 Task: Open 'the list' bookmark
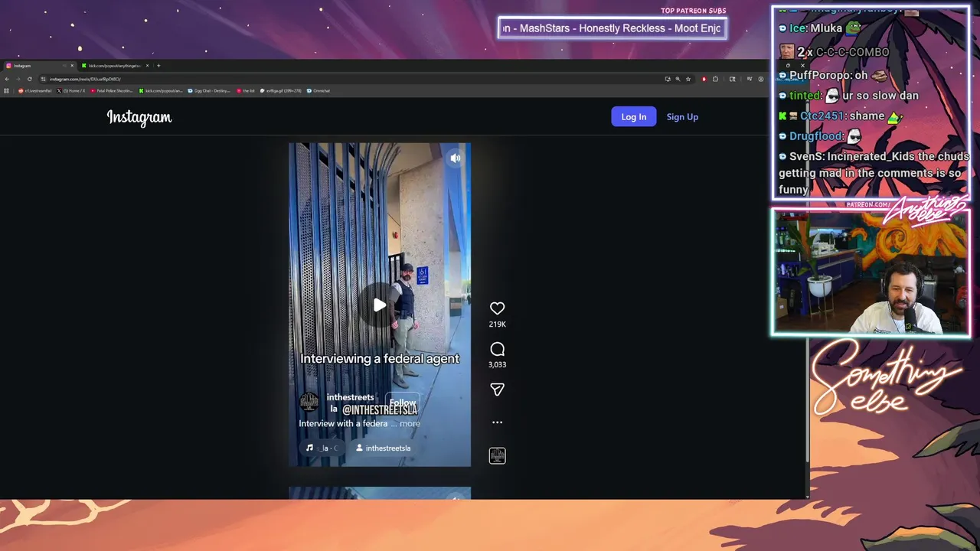click(246, 91)
